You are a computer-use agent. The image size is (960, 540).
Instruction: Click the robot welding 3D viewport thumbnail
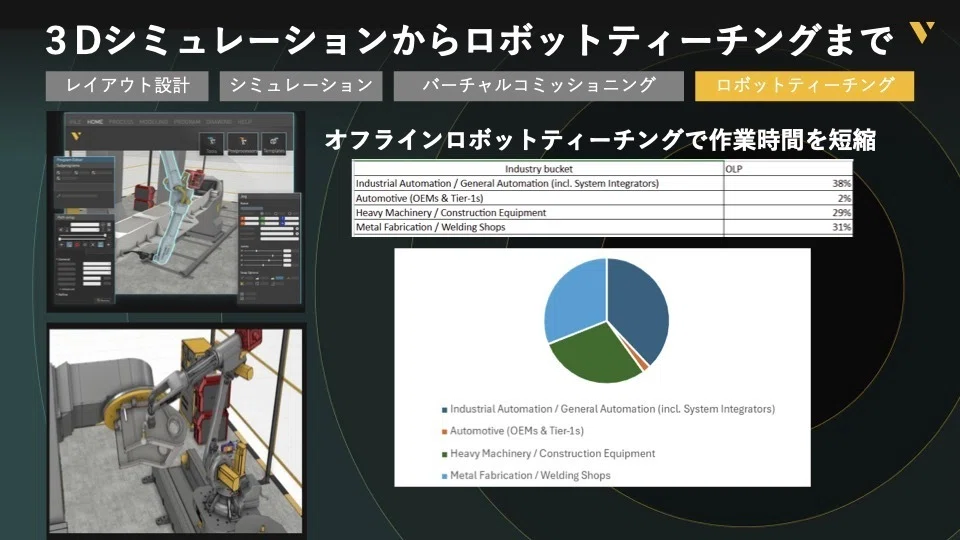pyautogui.click(x=176, y=211)
